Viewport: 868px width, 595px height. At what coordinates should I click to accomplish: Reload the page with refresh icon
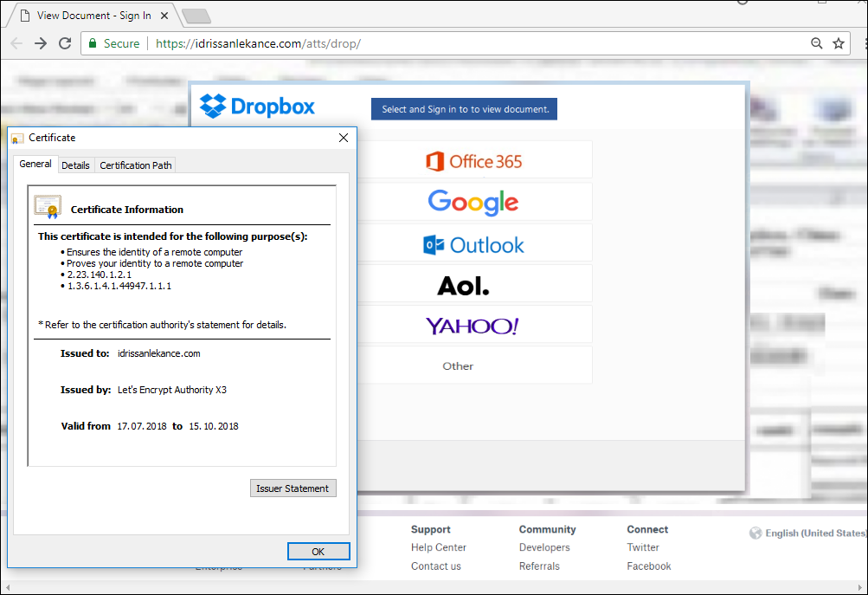coord(65,43)
